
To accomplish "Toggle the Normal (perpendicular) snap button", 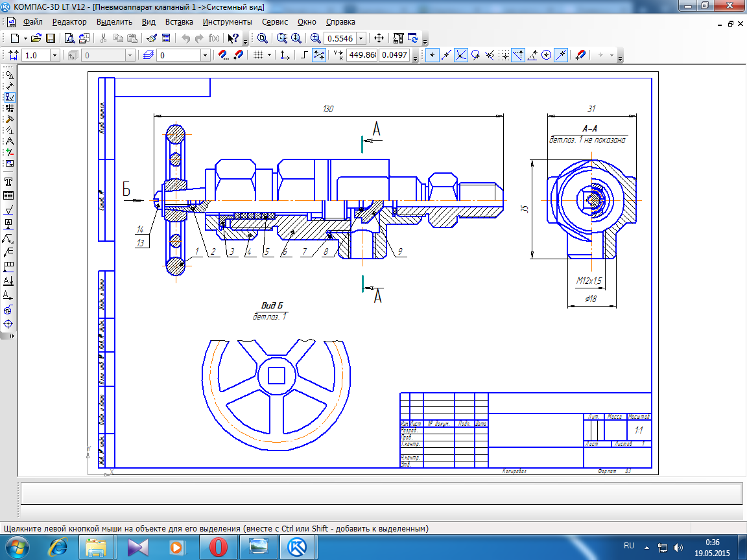I will click(x=490, y=55).
